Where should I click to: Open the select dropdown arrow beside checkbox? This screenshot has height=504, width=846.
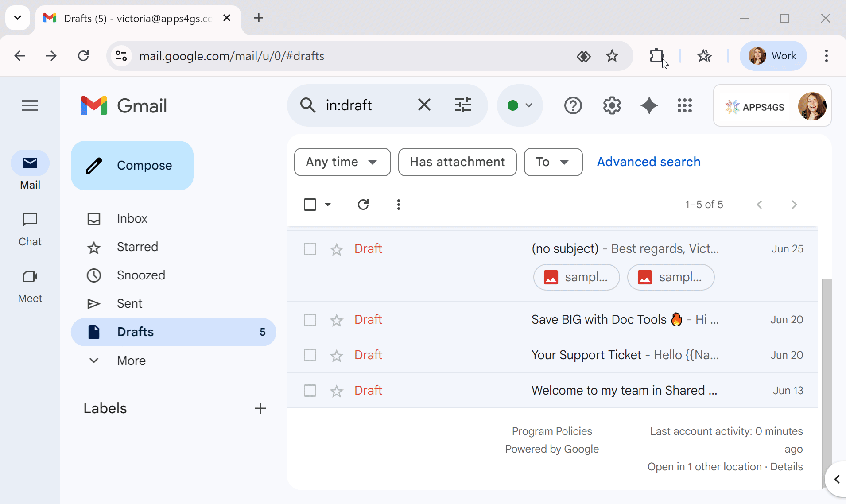point(328,205)
